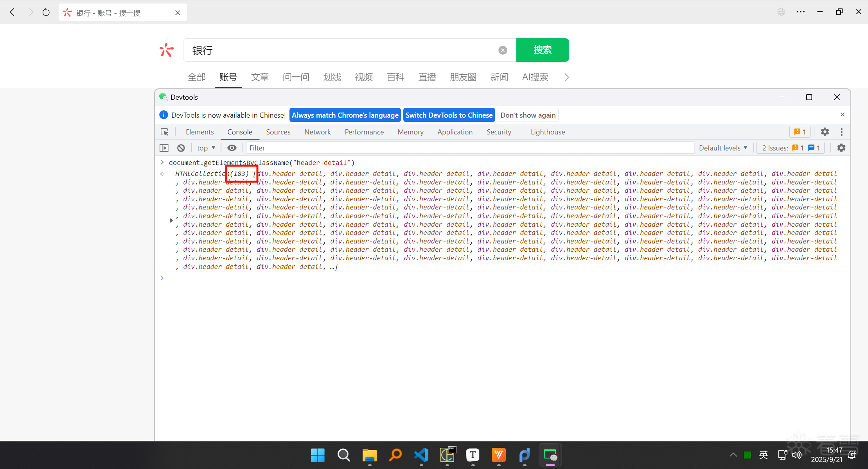Open Visual Studio Code from the taskbar
The width and height of the screenshot is (868, 469).
click(421, 455)
